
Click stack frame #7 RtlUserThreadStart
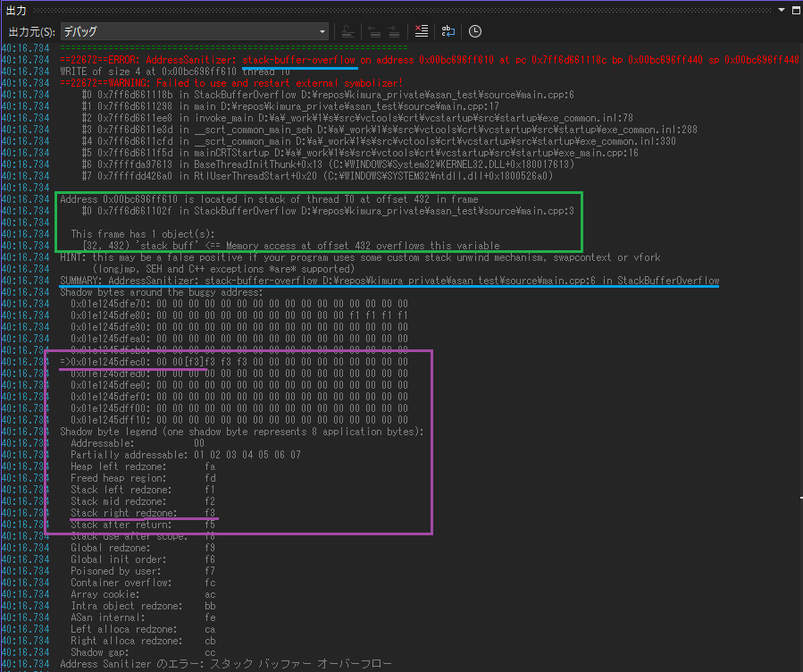click(317, 176)
